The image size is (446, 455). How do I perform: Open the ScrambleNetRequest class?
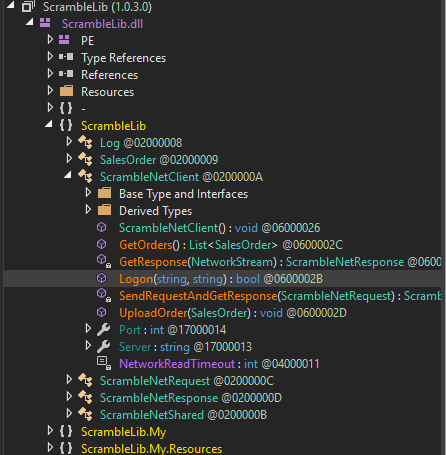(187, 381)
